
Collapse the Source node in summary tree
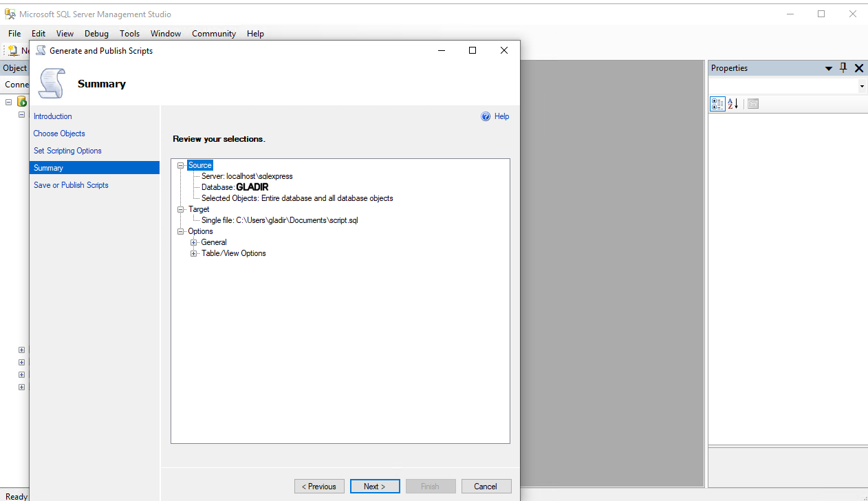(180, 165)
